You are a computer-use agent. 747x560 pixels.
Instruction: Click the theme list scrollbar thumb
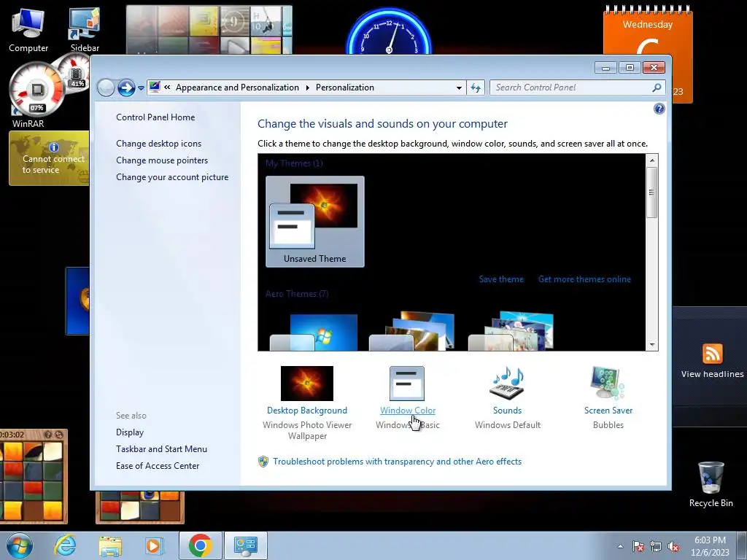[651, 192]
